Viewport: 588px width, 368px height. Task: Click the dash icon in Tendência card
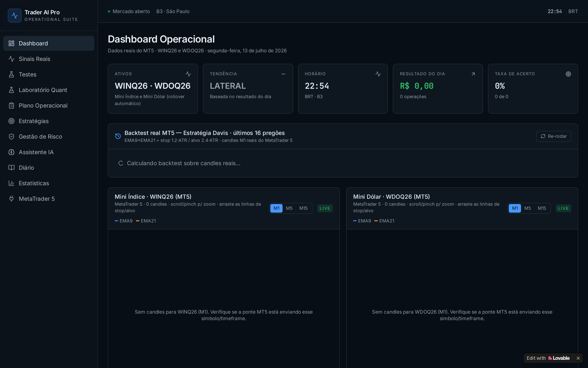tap(283, 74)
